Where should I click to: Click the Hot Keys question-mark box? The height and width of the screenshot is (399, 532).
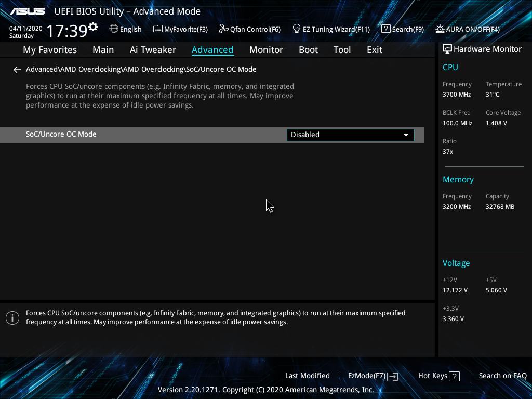pyautogui.click(x=454, y=376)
